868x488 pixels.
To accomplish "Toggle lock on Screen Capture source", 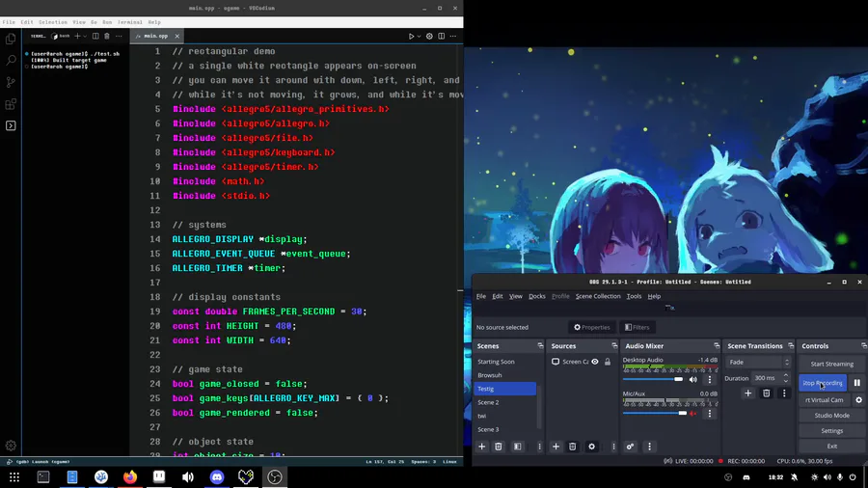I will click(x=608, y=362).
